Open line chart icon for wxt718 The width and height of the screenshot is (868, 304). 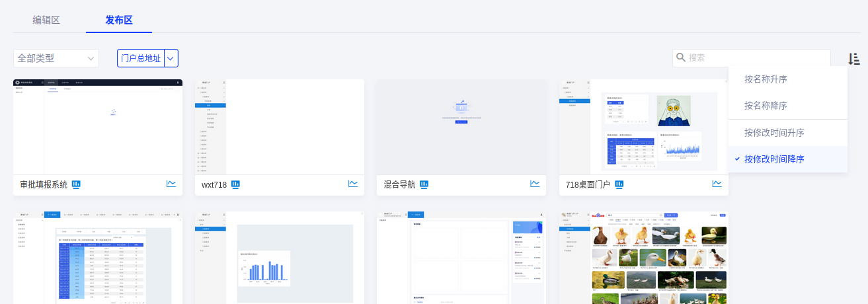pyautogui.click(x=353, y=184)
